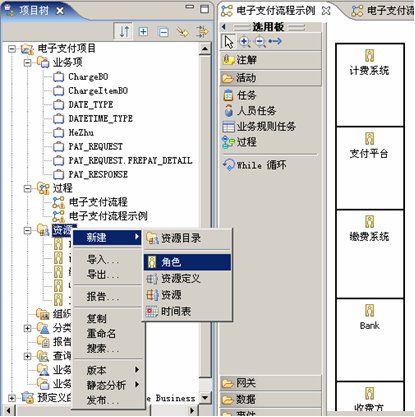Create new 角色 from submenu

187,262
